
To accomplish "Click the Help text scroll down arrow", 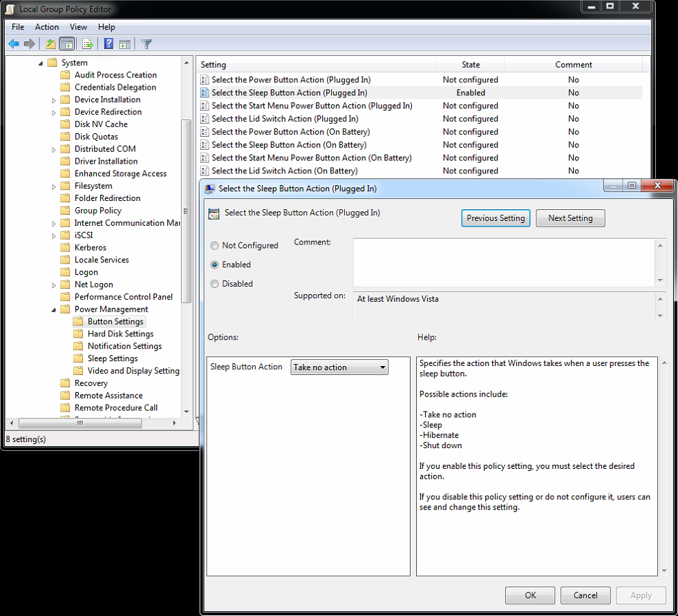I will pyautogui.click(x=664, y=570).
